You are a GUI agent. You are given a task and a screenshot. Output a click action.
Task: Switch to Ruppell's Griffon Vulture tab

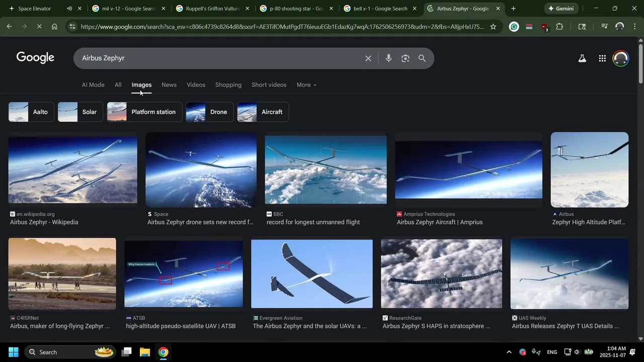tap(212, 9)
